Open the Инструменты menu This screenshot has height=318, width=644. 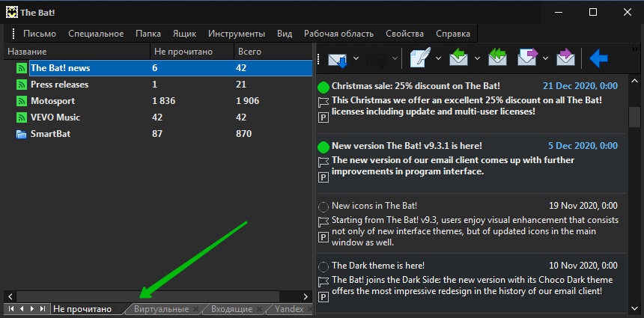[x=237, y=34]
